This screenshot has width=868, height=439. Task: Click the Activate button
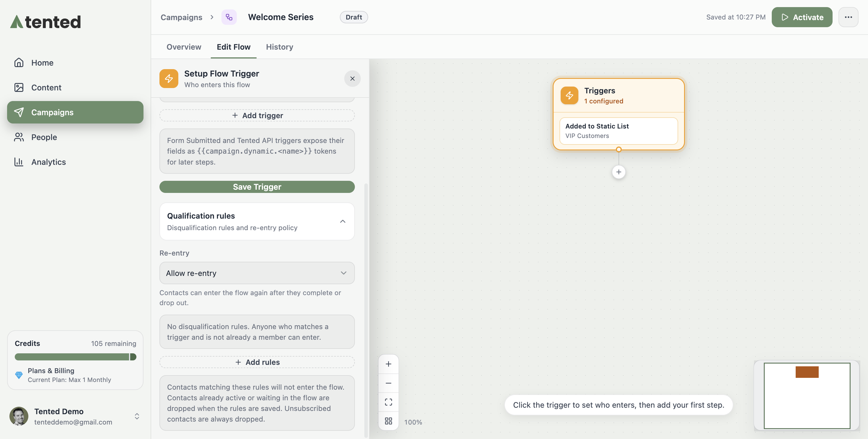(x=802, y=17)
